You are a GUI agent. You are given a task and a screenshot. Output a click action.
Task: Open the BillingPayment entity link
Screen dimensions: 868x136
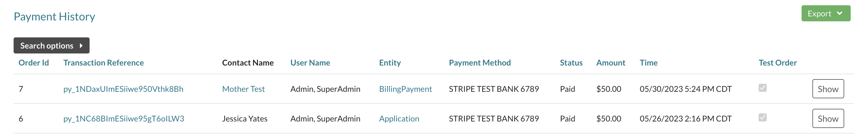(x=405, y=89)
